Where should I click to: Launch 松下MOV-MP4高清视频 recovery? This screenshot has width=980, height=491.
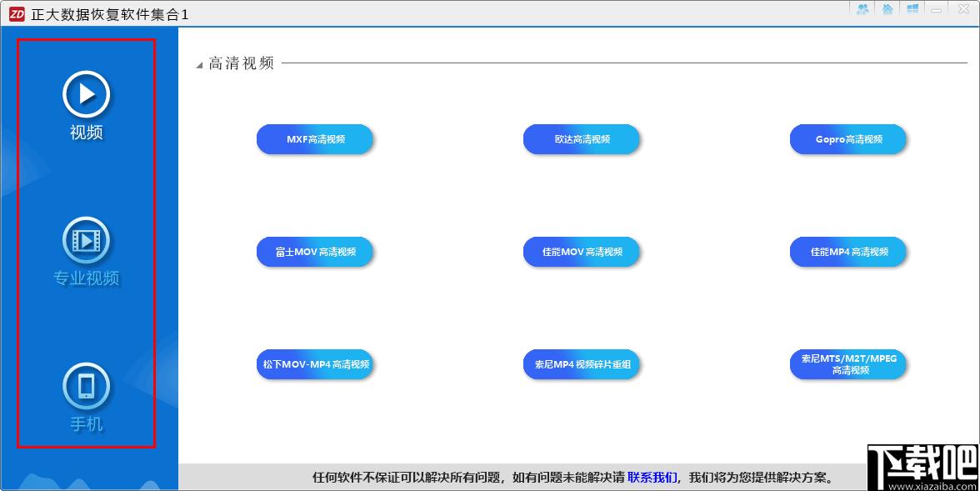coord(315,364)
